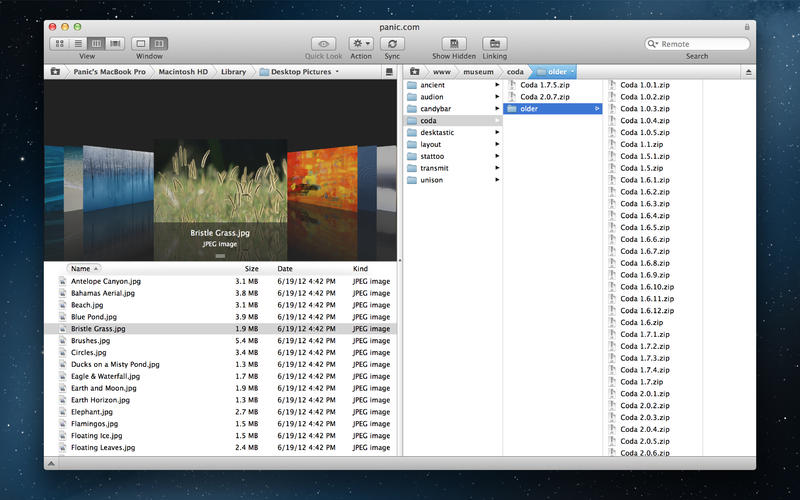Image resolution: width=800 pixels, height=500 pixels.
Task: Select Ducks on a Misty Pond.jpg
Action: 115,364
